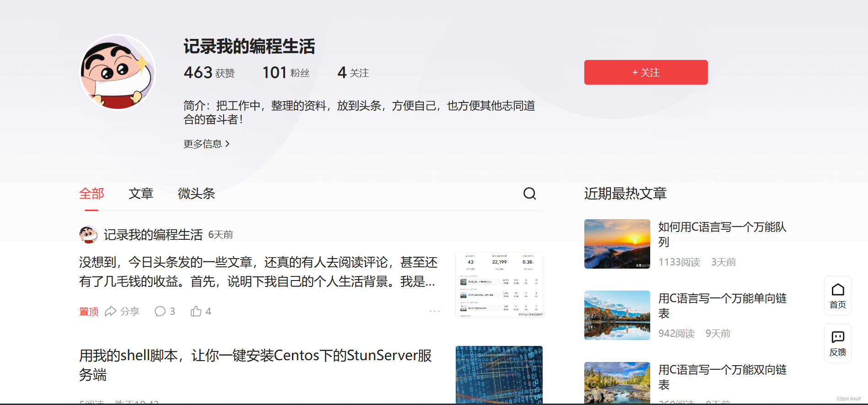
Task: Open the profile avatar picture
Action: coord(118,72)
